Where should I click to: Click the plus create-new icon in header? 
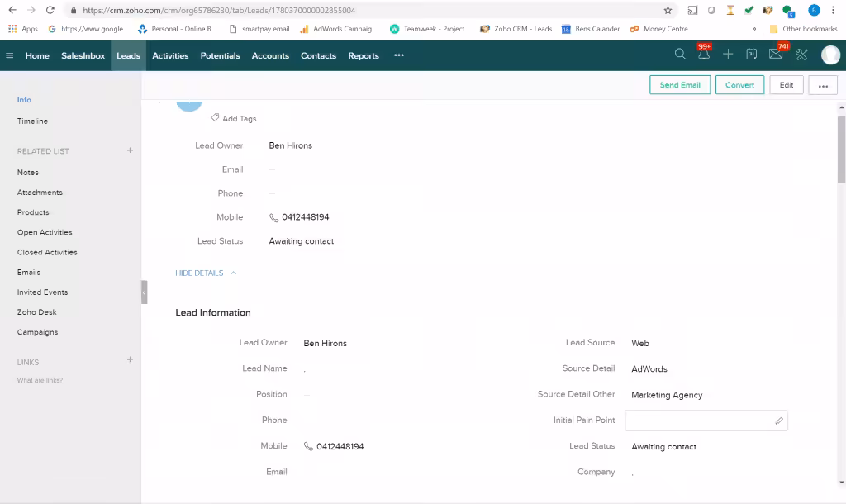728,55
